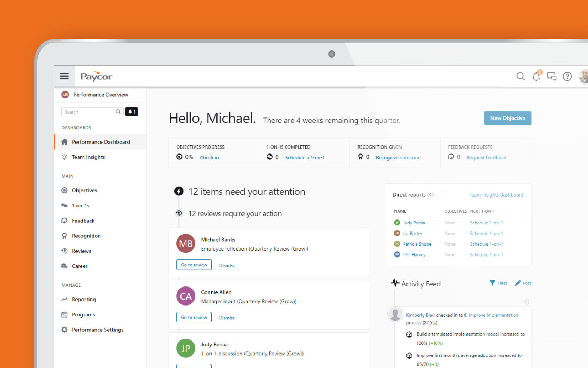Click the Performance Dashboard home icon
588x368 pixels.
[64, 142]
